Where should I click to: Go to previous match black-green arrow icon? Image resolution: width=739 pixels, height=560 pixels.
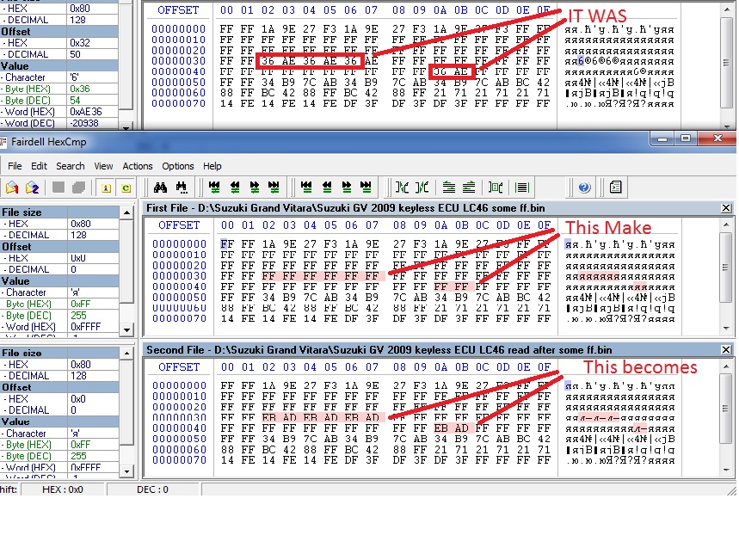coord(327,188)
